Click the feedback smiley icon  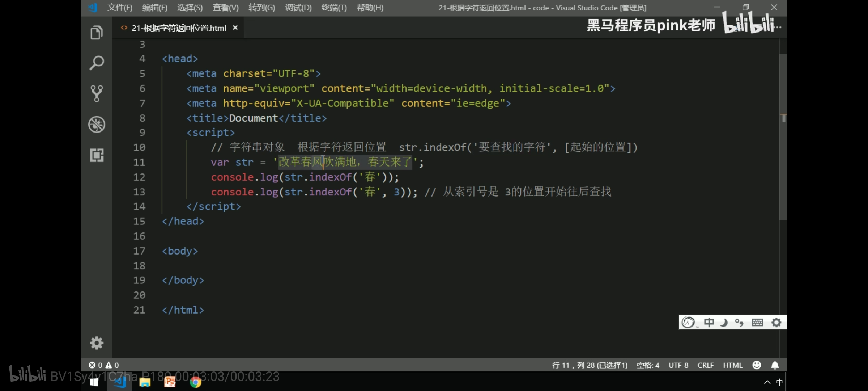[757, 365]
